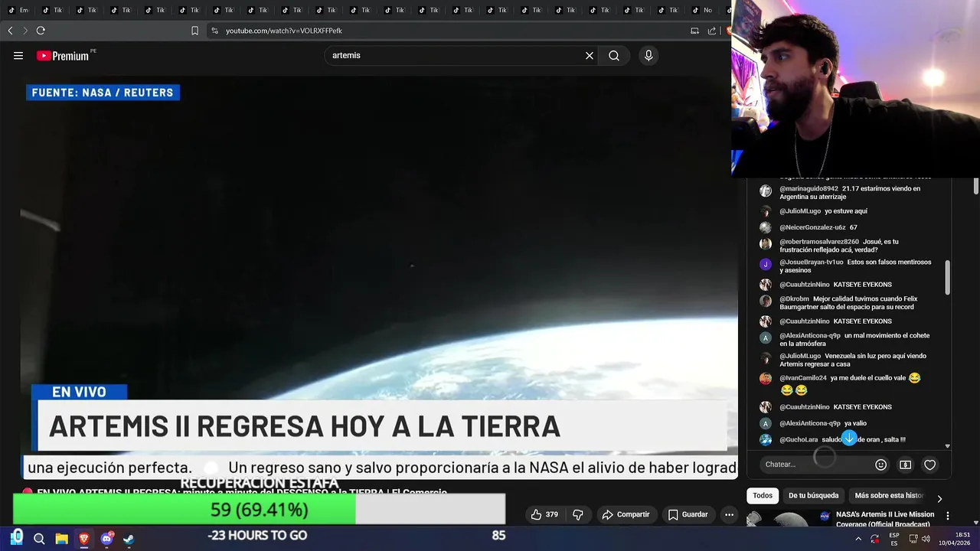
Task: Click username @Dkrobm in chat
Action: click(x=795, y=299)
